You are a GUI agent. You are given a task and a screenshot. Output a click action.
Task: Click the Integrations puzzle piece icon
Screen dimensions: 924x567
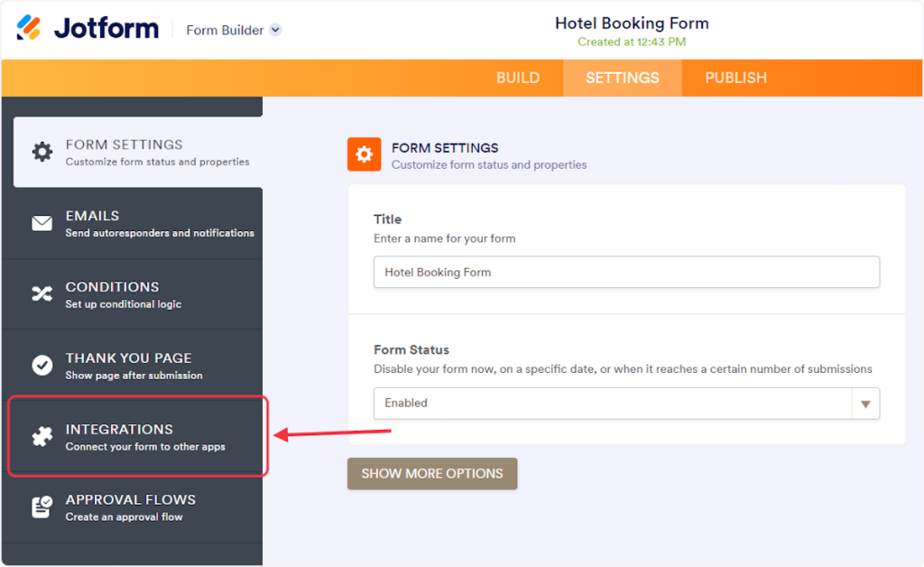(x=42, y=436)
